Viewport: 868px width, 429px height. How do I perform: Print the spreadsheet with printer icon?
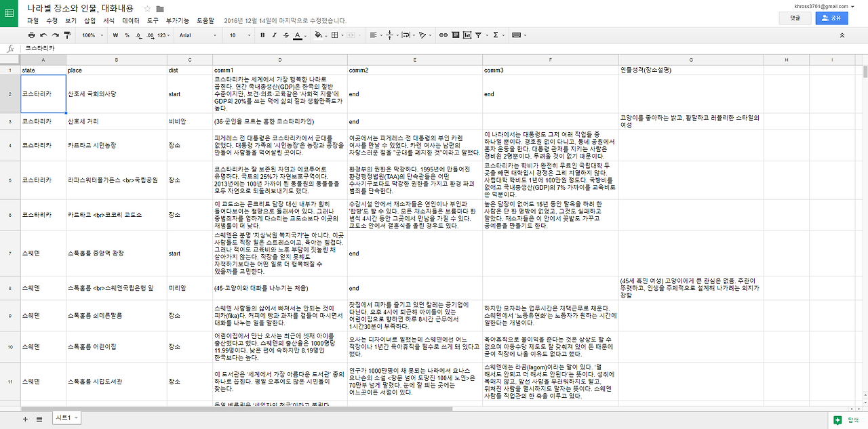33,35
